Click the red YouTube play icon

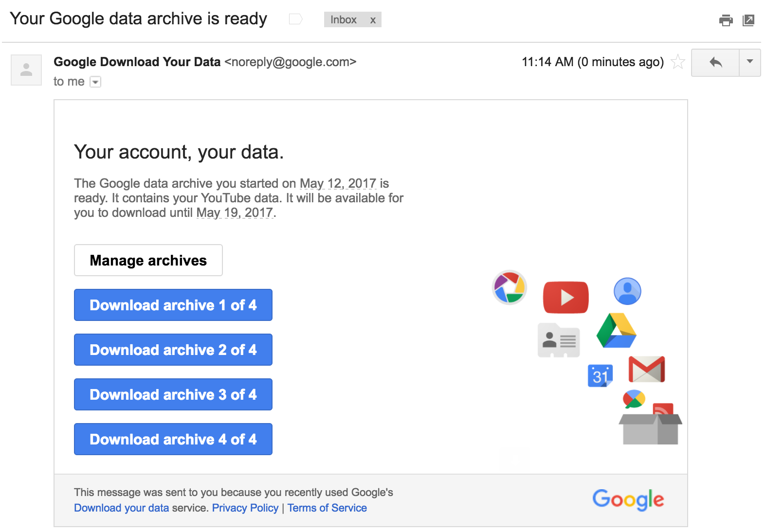pos(565,297)
